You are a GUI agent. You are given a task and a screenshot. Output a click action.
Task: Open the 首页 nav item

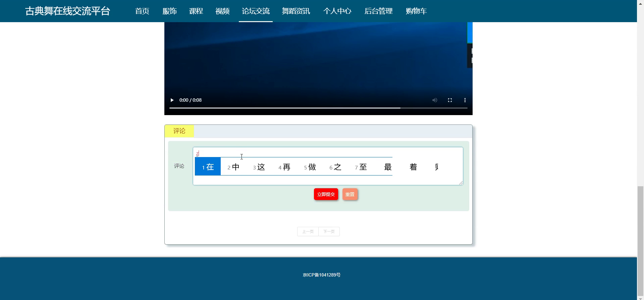(142, 11)
